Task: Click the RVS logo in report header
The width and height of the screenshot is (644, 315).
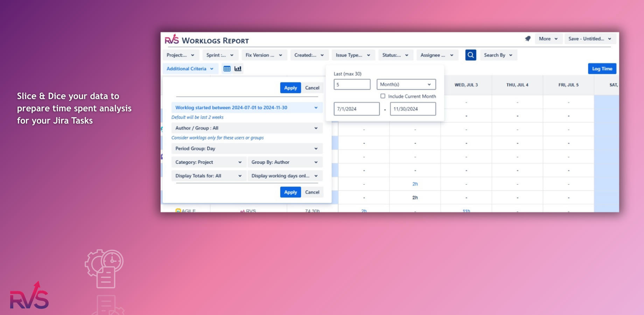Action: click(172, 40)
